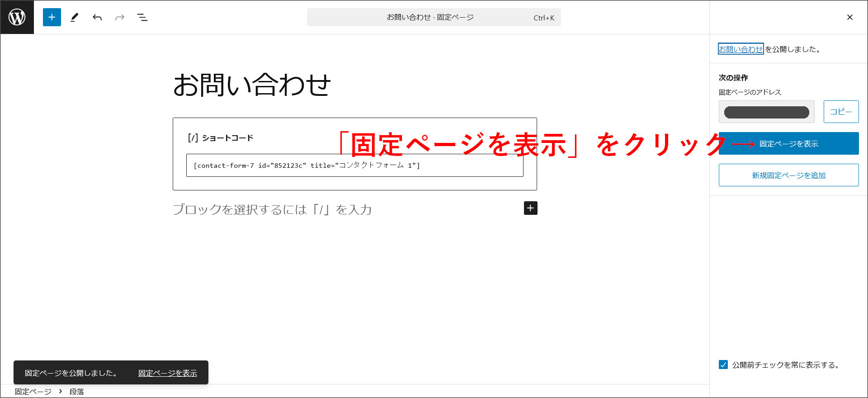Click the page address field
The image size is (868, 398).
coord(767,112)
